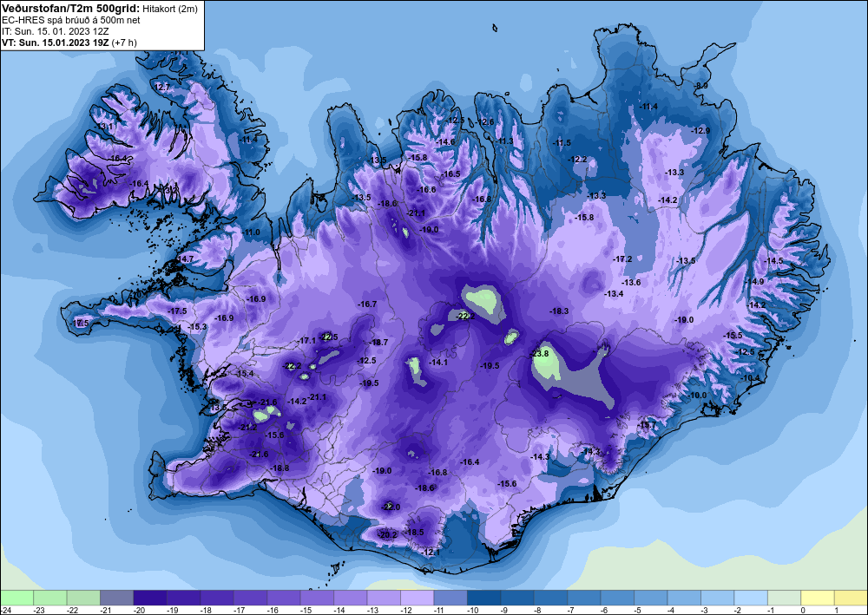
Task: Click the pale yellow legend swatch between 0 and 1
Action: coord(818,598)
